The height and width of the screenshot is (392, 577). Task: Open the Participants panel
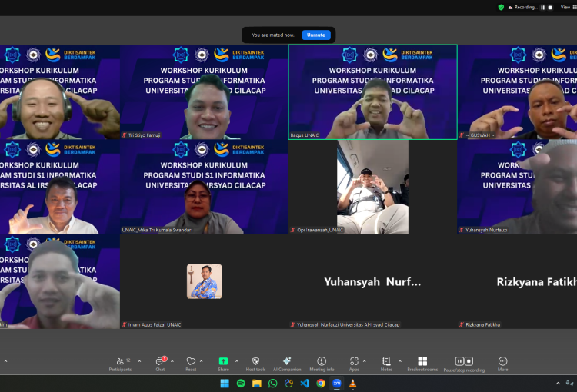pos(120,363)
